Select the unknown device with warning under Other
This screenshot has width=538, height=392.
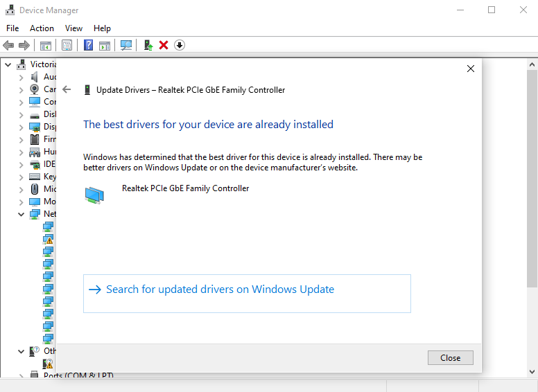48,364
